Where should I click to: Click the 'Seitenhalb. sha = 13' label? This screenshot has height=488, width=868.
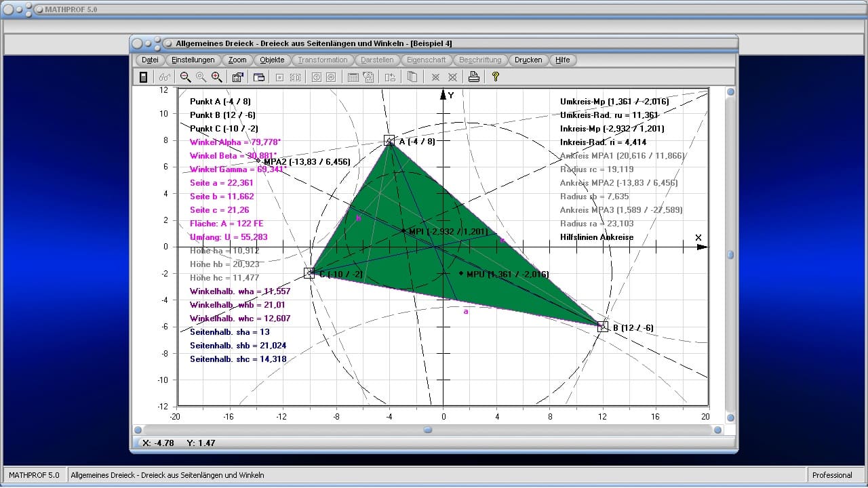230,332
